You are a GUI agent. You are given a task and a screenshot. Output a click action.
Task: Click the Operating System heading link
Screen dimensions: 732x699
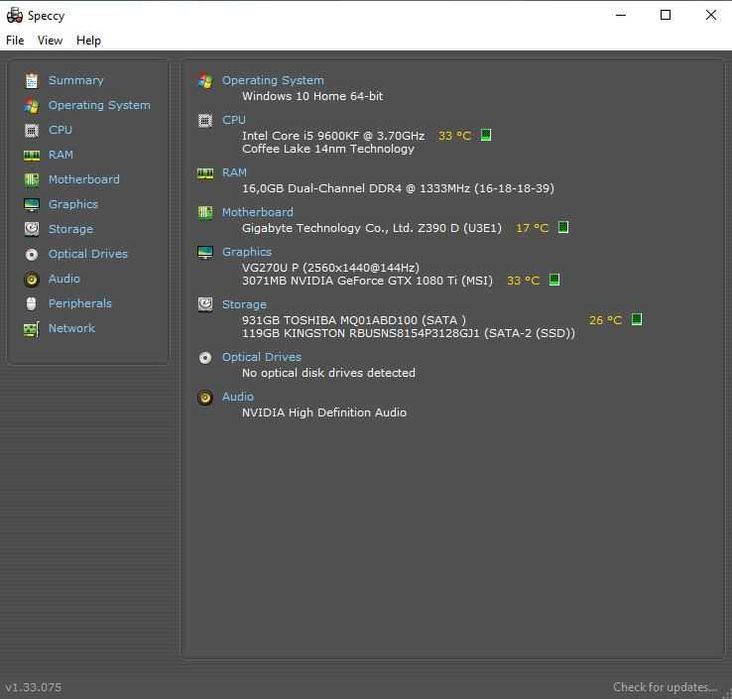[273, 80]
